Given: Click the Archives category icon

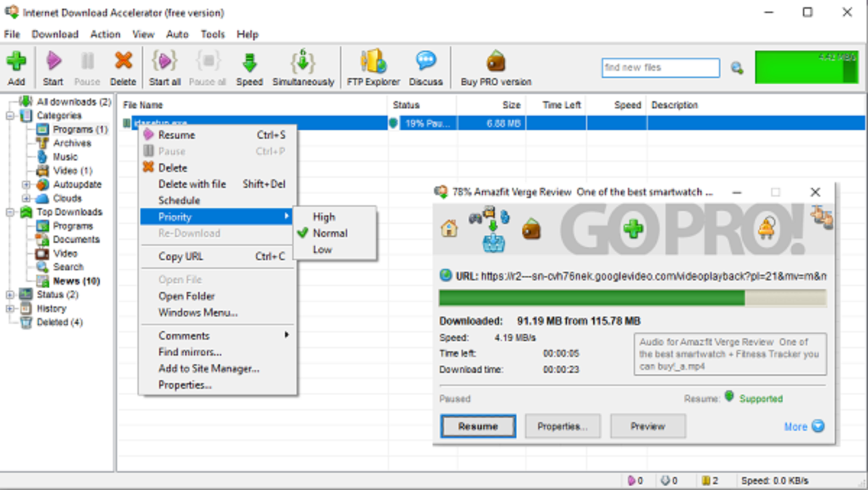Looking at the screenshot, I should click(x=42, y=143).
